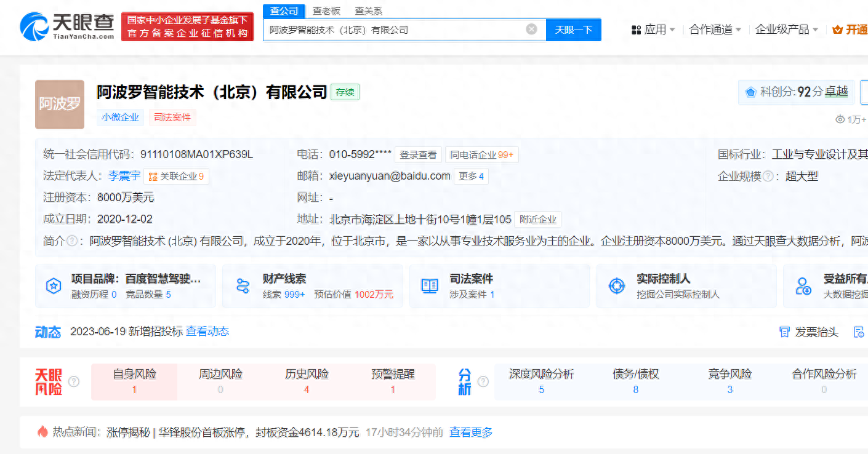The width and height of the screenshot is (868, 454).
Task: Click the 关联企业 9 button
Action: pyautogui.click(x=176, y=177)
